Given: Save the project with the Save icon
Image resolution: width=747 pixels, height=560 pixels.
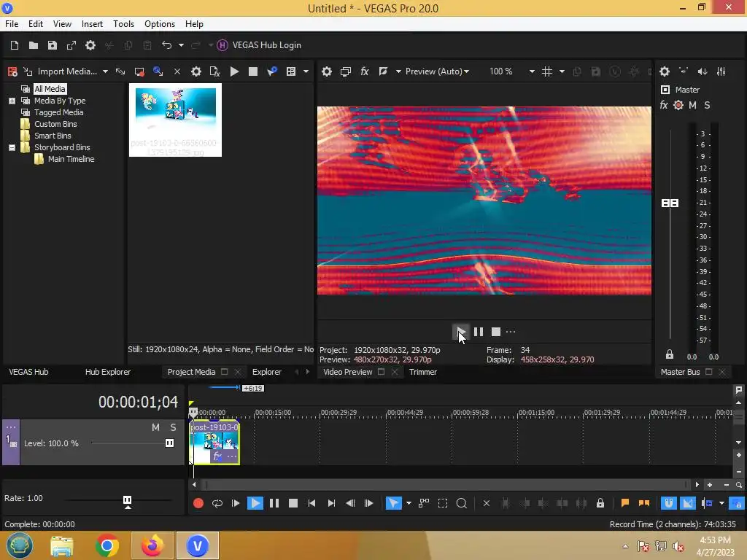Looking at the screenshot, I should pos(53,45).
